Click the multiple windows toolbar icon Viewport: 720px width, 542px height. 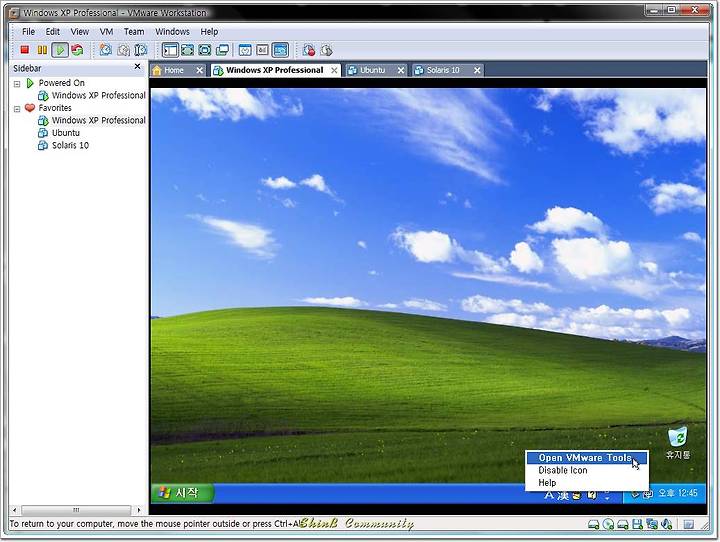[x=223, y=50]
